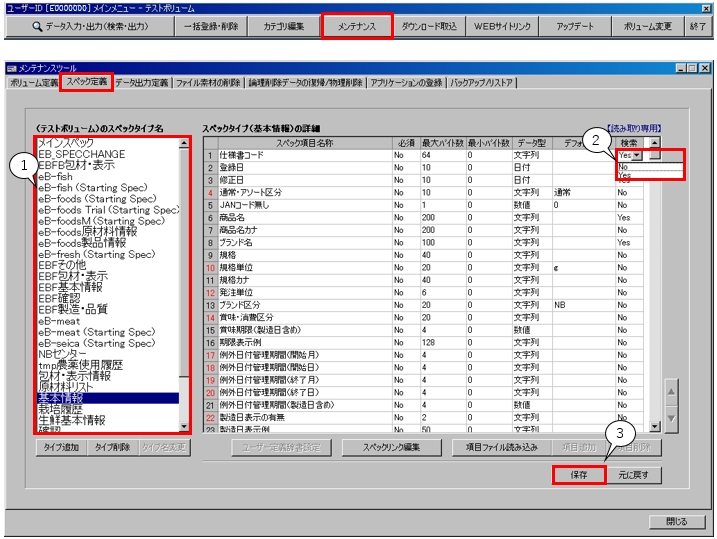Click タイプ削除 button

(x=112, y=447)
